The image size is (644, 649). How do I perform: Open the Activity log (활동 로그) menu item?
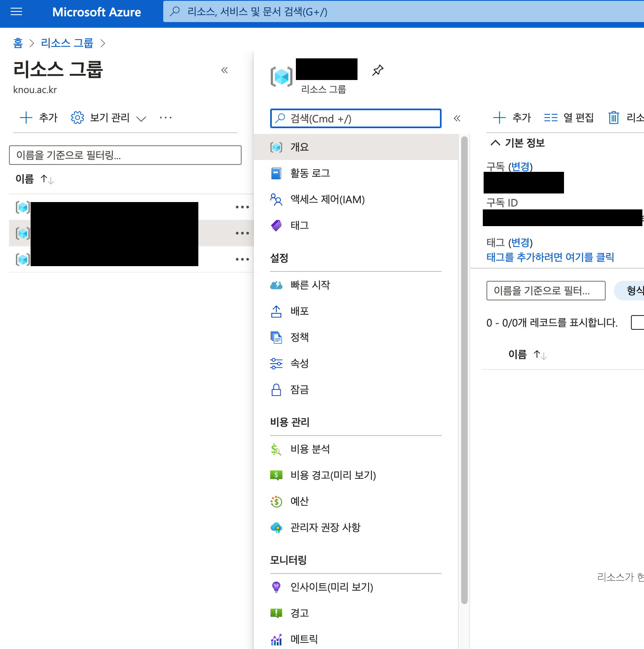(356, 173)
